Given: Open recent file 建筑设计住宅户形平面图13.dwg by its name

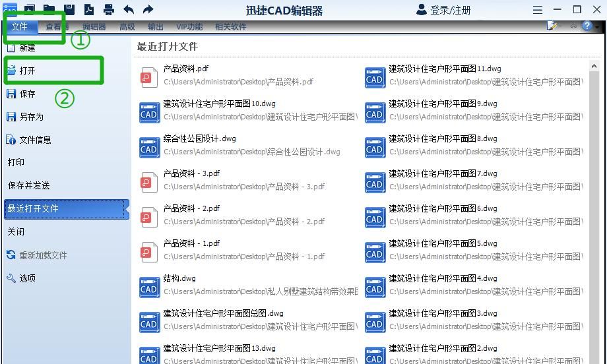Looking at the screenshot, I should click(220, 348).
